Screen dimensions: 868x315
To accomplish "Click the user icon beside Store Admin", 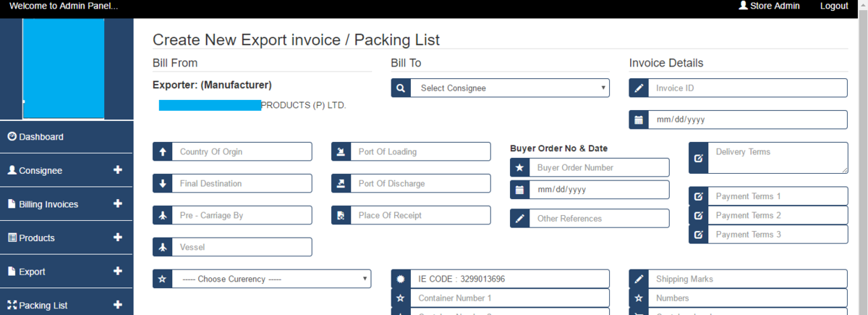I will [x=743, y=6].
